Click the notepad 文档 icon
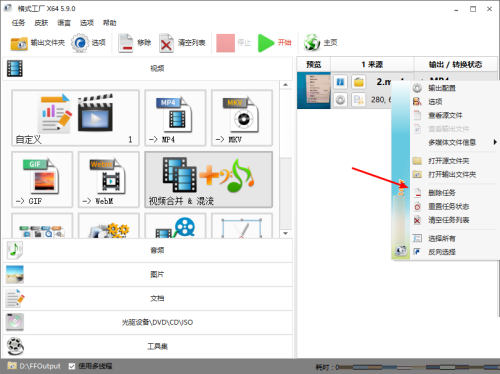This screenshot has width=500, height=374. (x=15, y=298)
